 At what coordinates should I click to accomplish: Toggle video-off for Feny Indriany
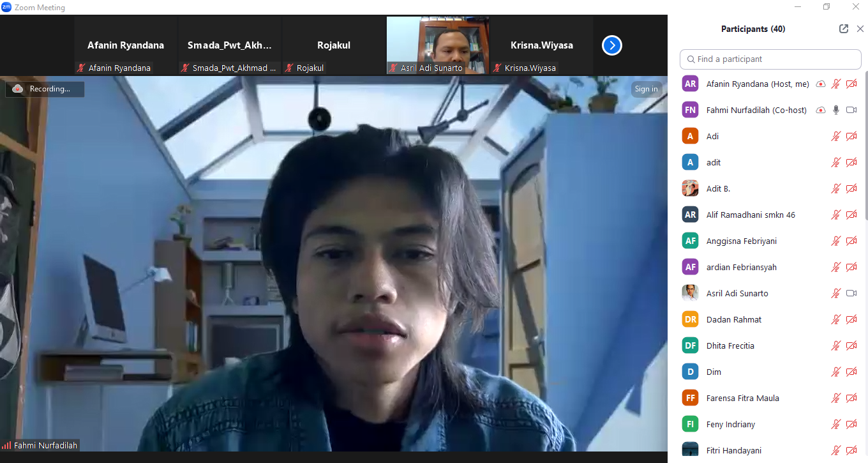[x=851, y=424]
